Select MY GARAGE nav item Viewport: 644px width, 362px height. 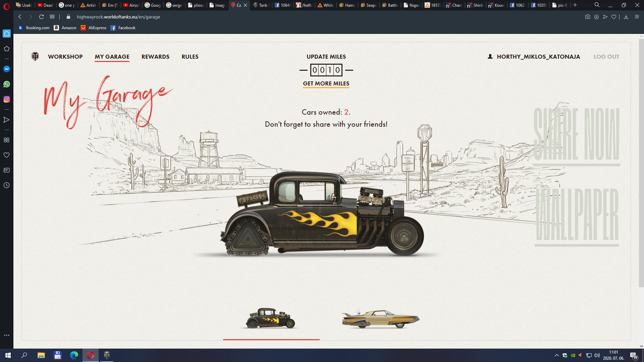(x=112, y=57)
